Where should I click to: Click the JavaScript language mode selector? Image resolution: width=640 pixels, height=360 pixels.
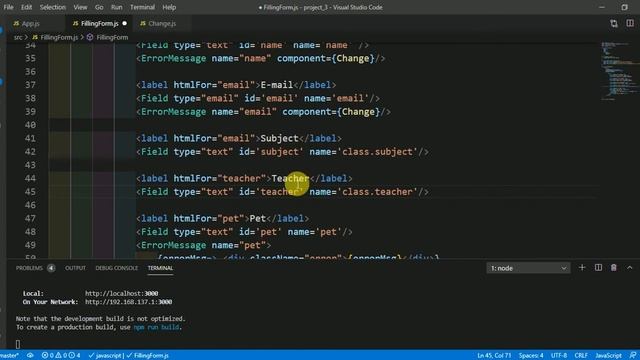608,356
